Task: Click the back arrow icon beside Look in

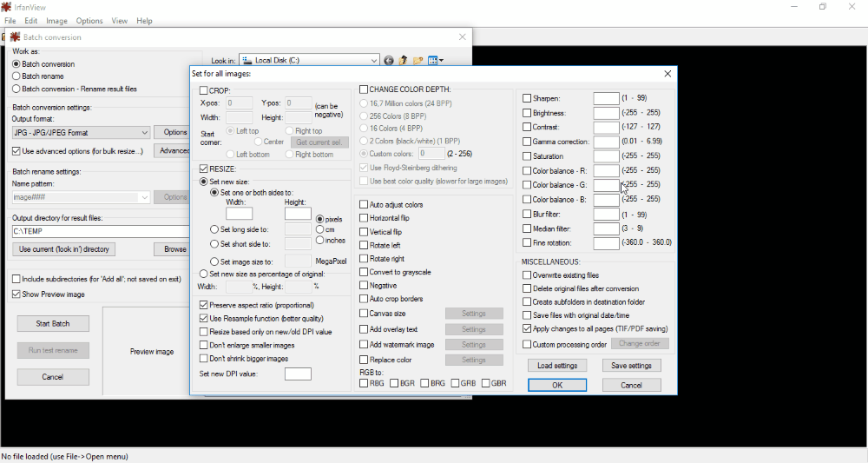Action: pos(389,60)
